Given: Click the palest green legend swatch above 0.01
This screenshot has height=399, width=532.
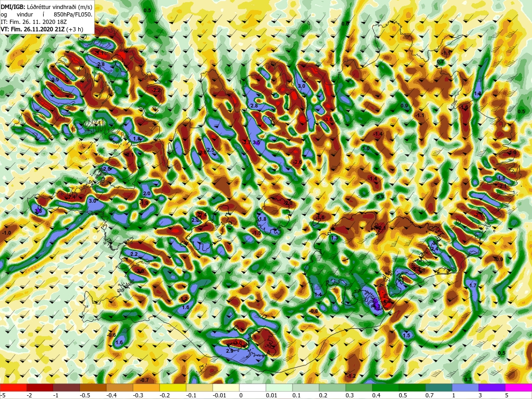Looking at the screenshot, I should 279,387.
